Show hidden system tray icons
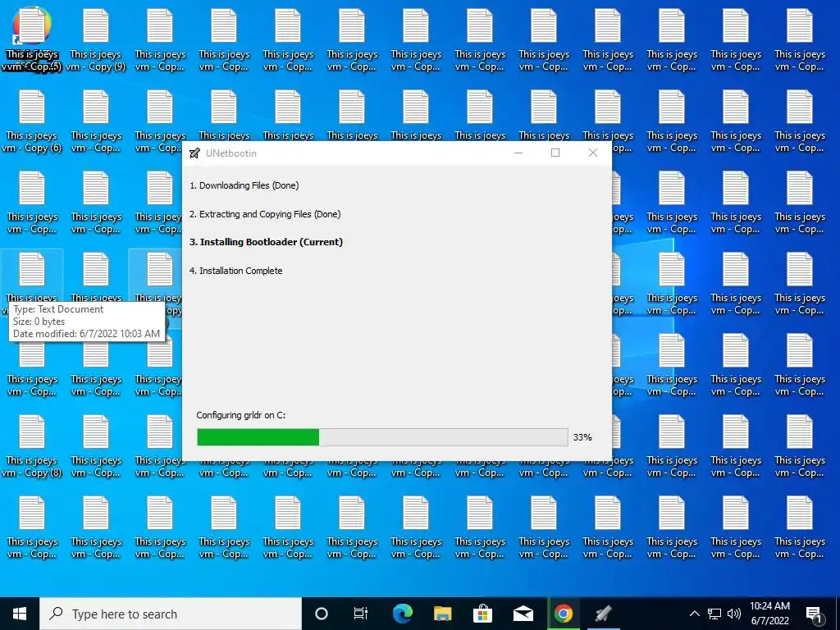The image size is (840, 630). click(694, 614)
